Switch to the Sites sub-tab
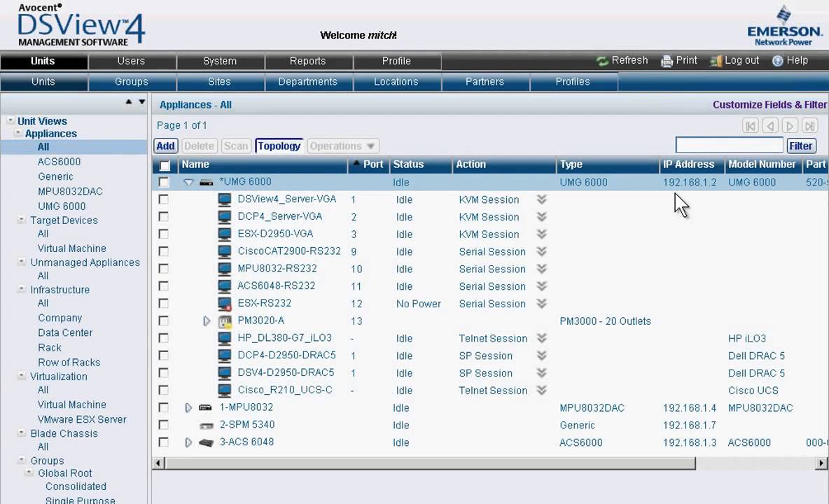 (220, 82)
